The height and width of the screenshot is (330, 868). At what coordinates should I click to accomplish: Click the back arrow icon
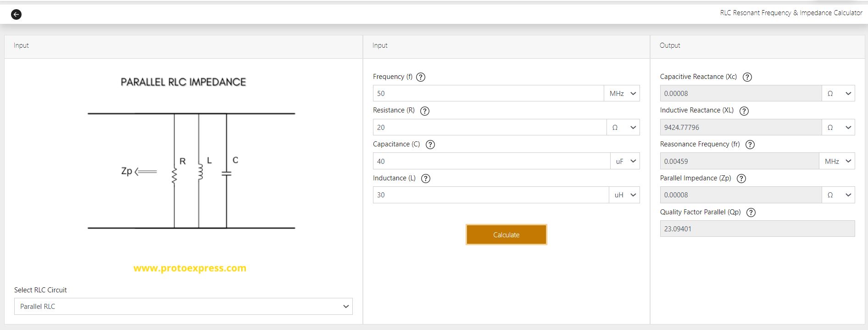16,14
